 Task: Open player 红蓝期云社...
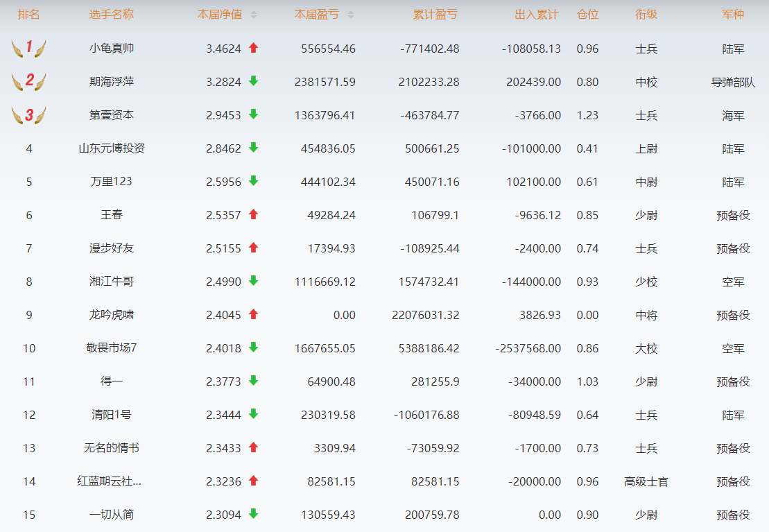(x=109, y=481)
